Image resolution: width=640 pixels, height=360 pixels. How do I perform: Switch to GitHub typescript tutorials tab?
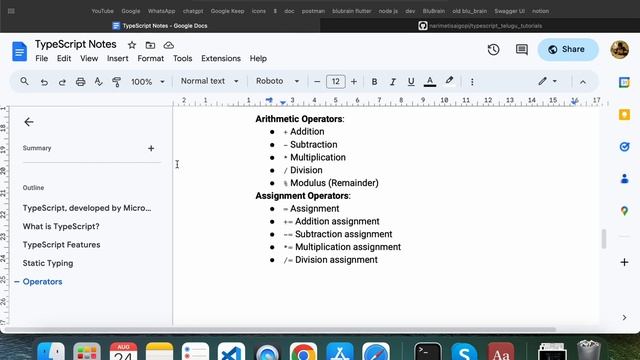click(480, 26)
